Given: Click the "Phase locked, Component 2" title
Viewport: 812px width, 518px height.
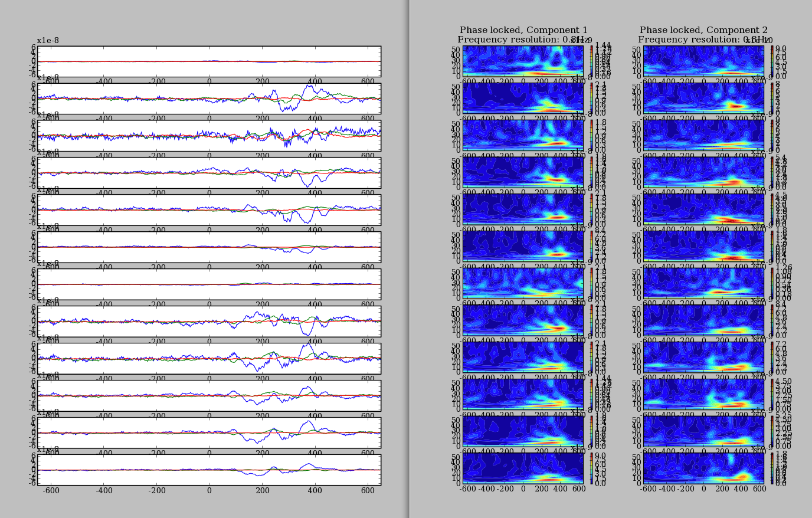Looking at the screenshot, I should 703,30.
